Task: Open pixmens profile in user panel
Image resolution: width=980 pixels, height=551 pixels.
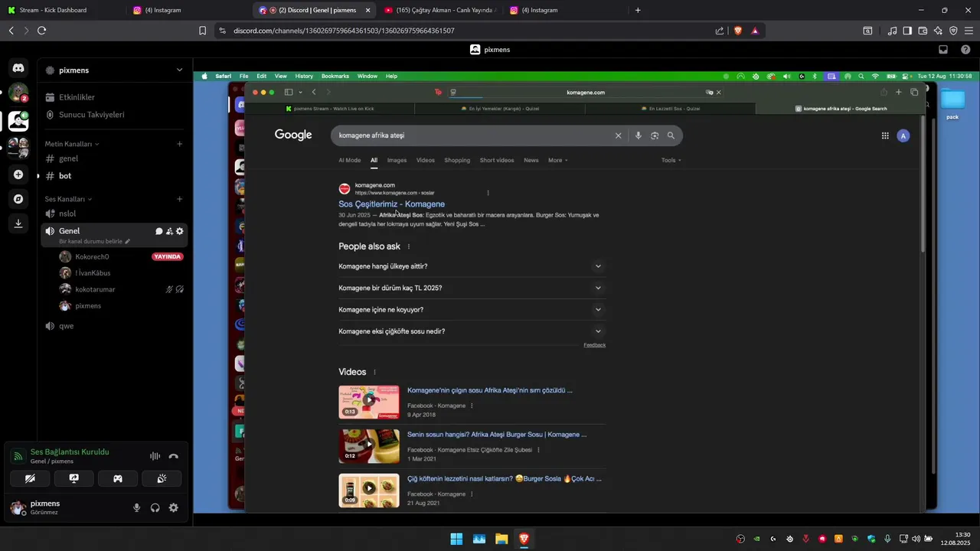Action: coord(46,507)
